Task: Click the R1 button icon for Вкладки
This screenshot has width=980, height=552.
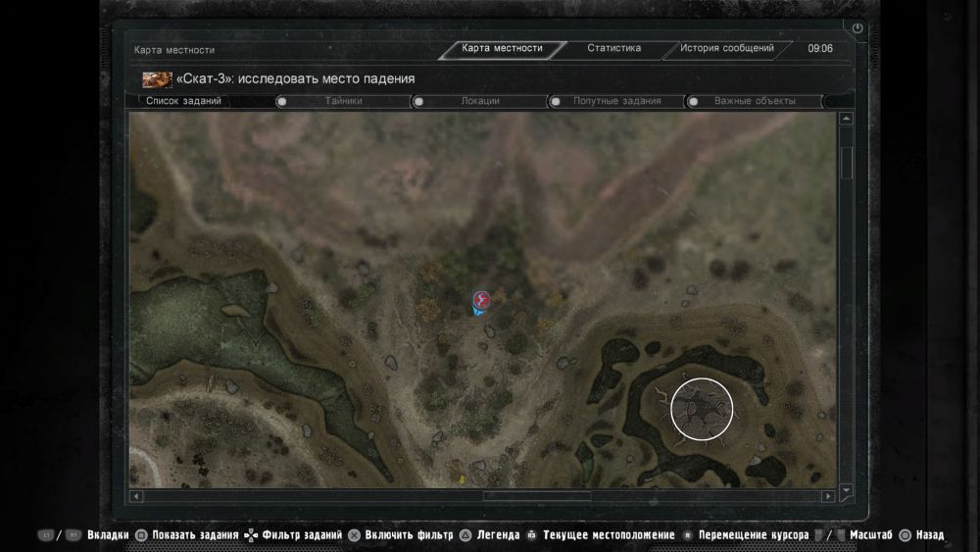Action: pyautogui.click(x=73, y=535)
